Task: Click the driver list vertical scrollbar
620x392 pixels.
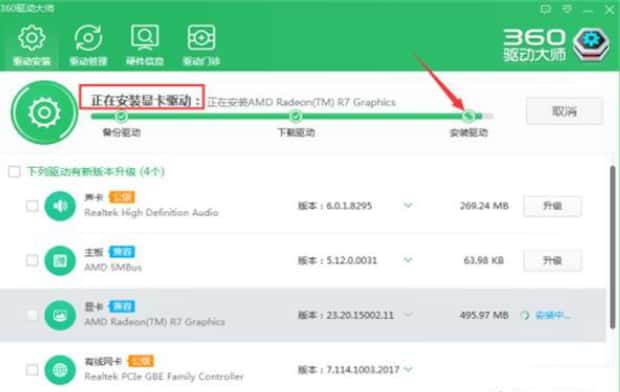Action: click(613, 247)
